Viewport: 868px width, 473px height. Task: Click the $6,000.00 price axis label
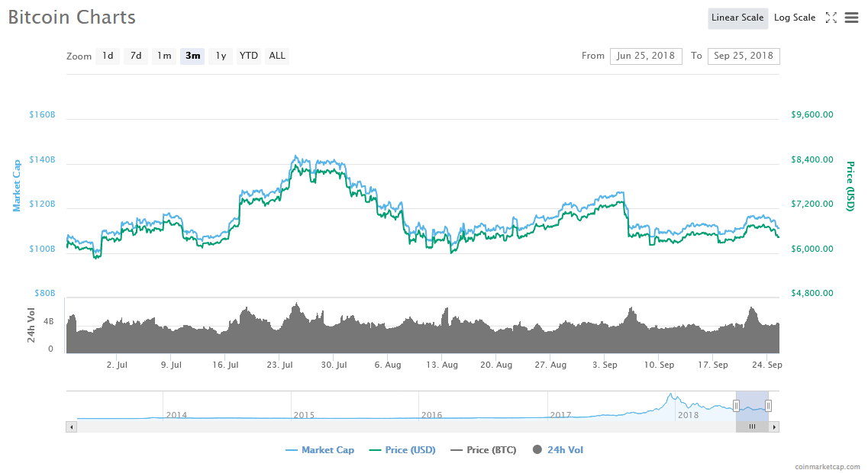812,249
